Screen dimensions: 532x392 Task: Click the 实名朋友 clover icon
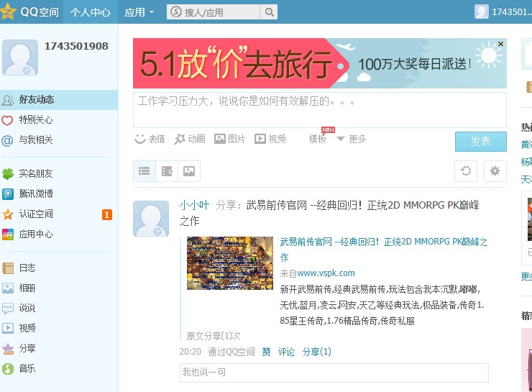coord(7,174)
